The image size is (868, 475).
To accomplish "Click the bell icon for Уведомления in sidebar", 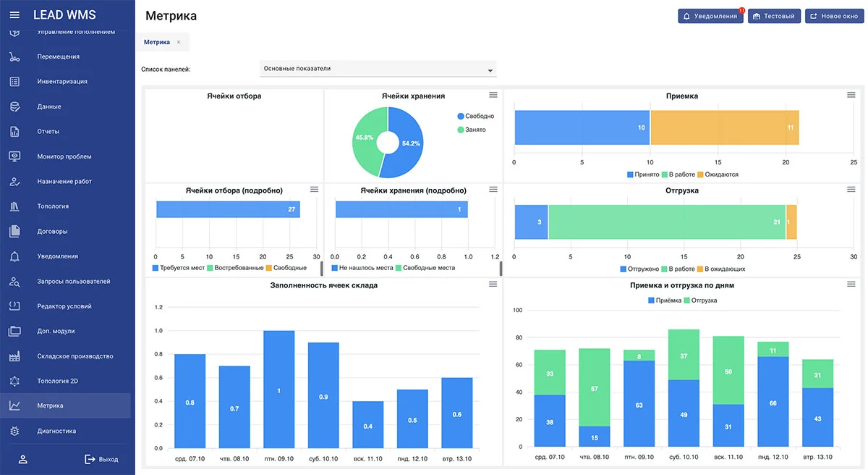I will [14, 256].
